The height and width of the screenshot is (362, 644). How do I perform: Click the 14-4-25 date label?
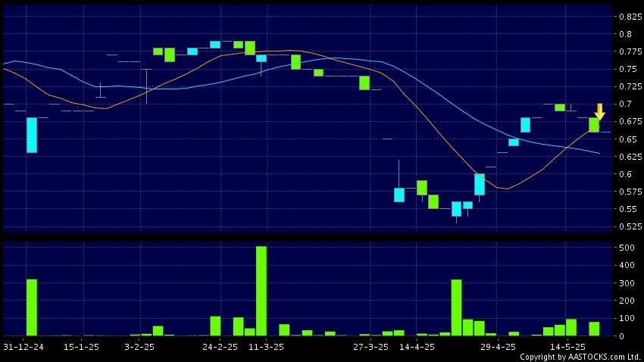tap(417, 347)
